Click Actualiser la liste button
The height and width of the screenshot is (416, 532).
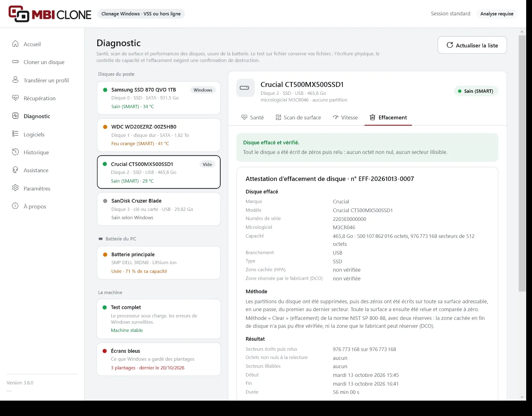pyautogui.click(x=472, y=45)
